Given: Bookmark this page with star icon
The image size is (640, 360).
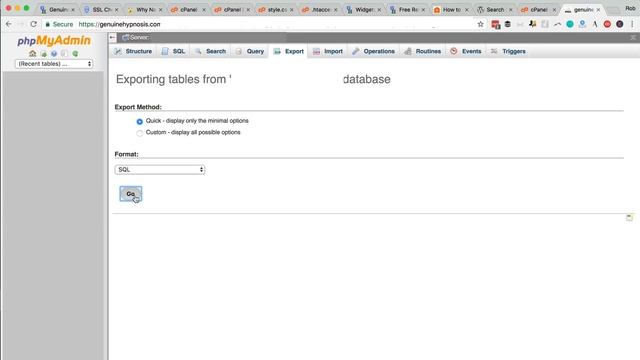Looking at the screenshot, I should (x=480, y=24).
